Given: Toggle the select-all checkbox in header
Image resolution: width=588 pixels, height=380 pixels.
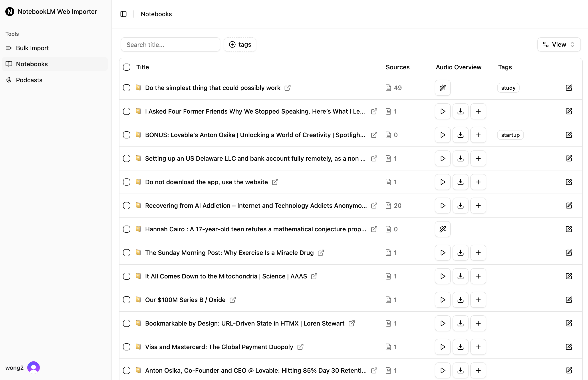Looking at the screenshot, I should [x=127, y=67].
